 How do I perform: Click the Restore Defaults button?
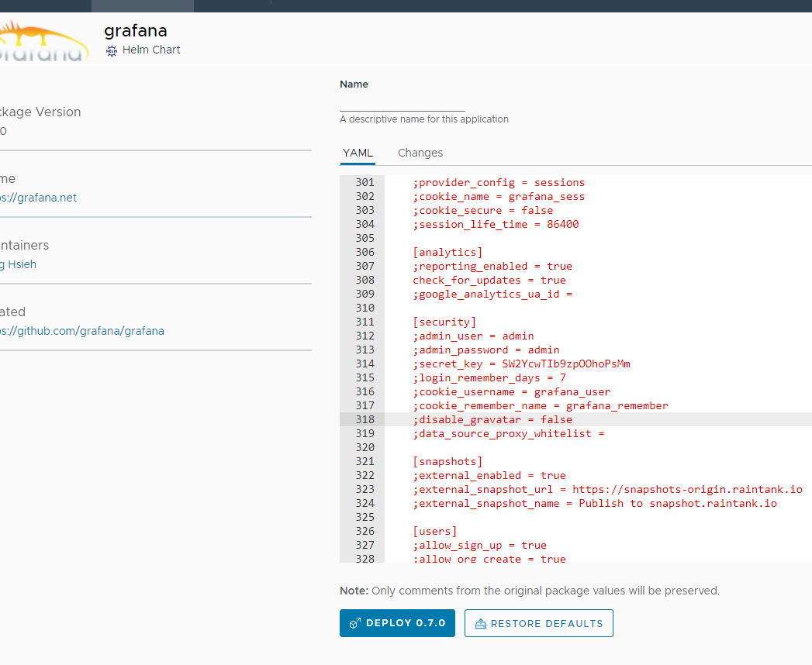click(x=538, y=623)
